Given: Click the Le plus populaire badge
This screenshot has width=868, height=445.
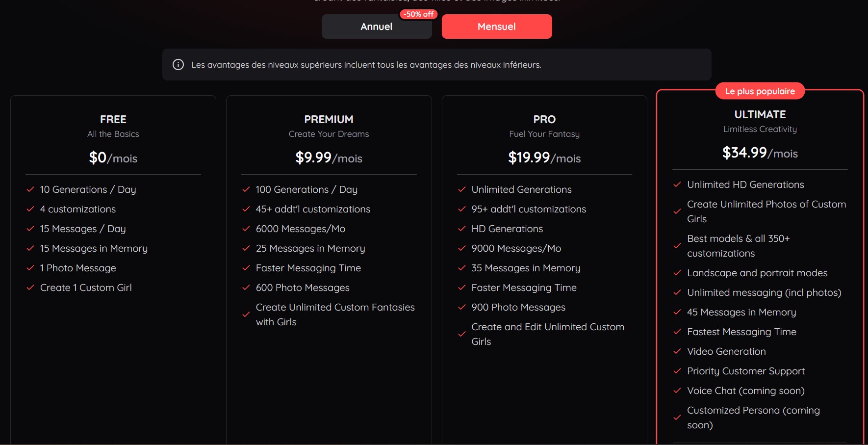Looking at the screenshot, I should pos(760,91).
